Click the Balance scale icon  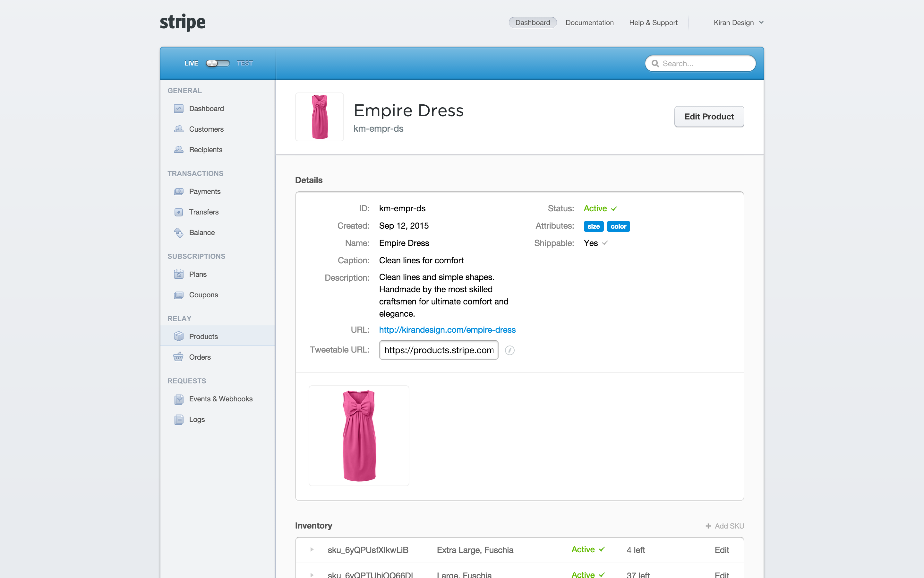click(x=179, y=232)
